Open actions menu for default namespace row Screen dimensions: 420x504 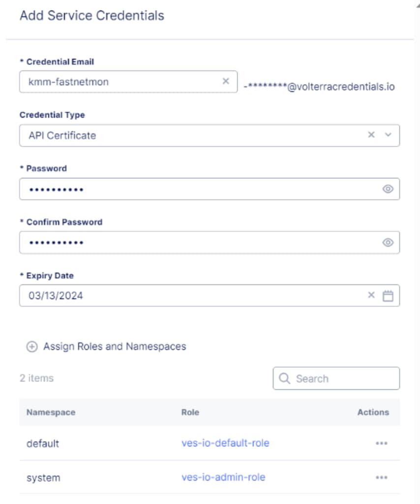tap(381, 443)
